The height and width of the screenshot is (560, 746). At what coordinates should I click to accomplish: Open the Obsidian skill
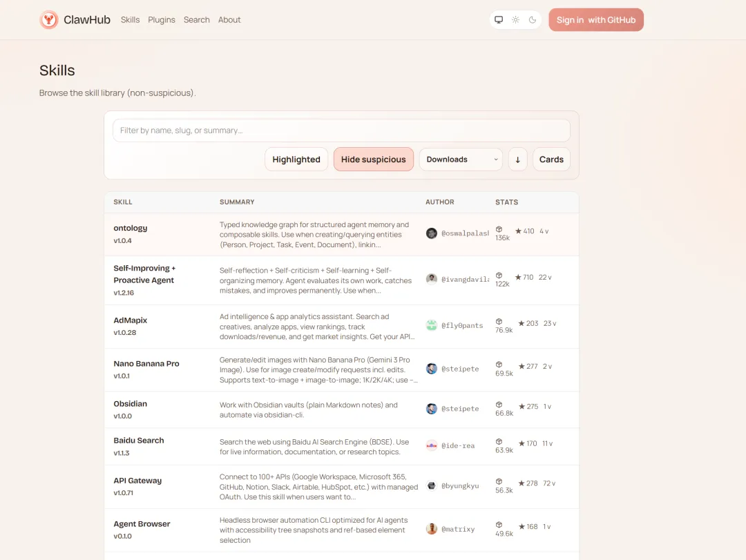coord(130,403)
